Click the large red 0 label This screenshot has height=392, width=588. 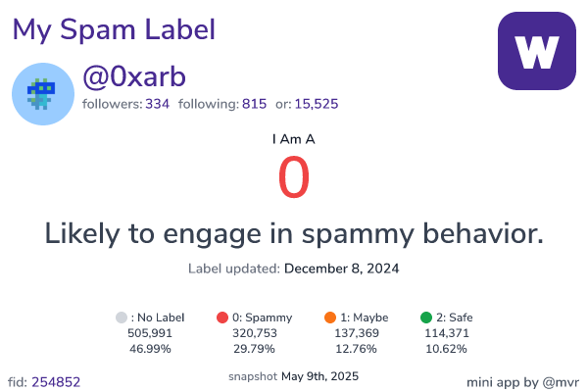click(294, 177)
